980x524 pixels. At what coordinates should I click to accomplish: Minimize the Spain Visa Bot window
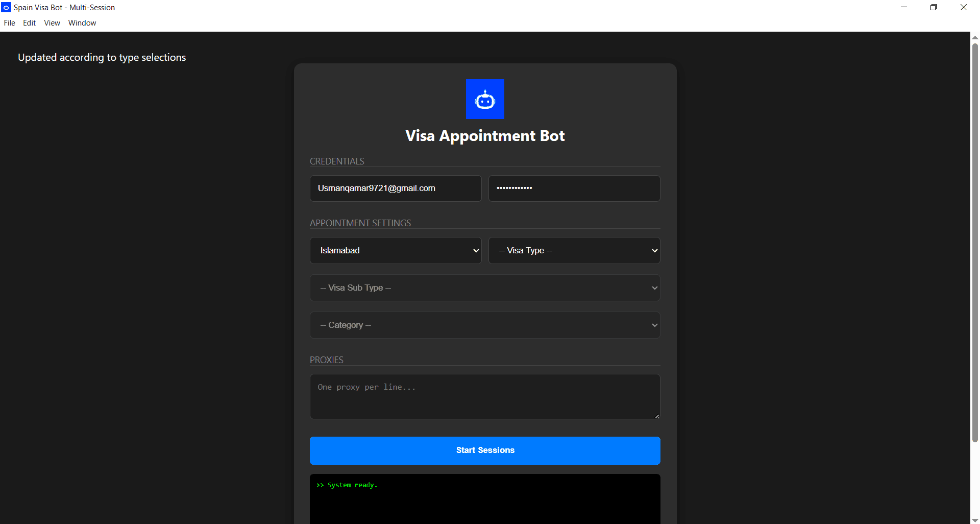[904, 7]
